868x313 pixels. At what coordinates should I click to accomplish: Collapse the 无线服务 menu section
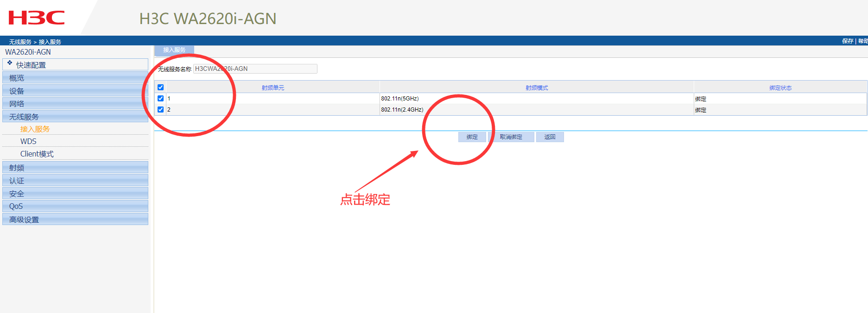point(75,117)
